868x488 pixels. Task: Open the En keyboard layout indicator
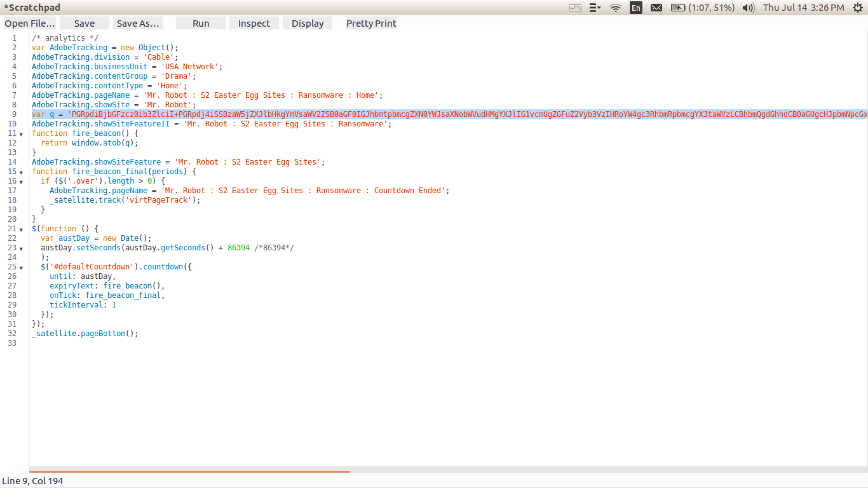(635, 8)
